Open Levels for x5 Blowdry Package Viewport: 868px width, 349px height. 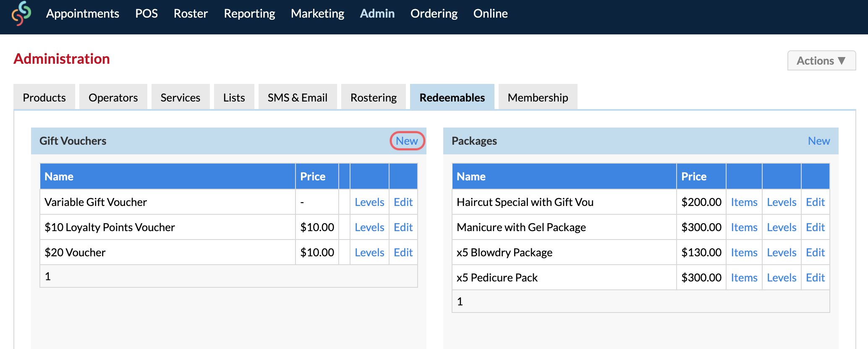tap(782, 253)
